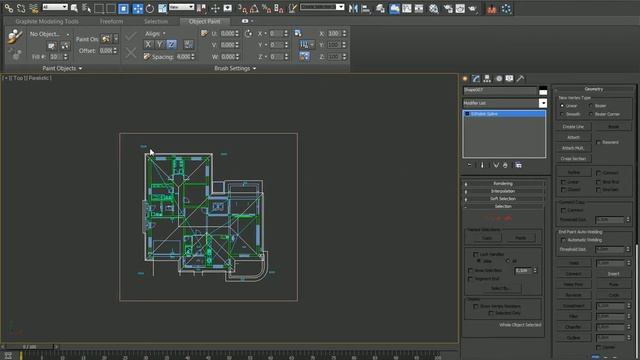Open the reference coordinate system dropdown
This screenshot has height=360, width=640.
pos(181,7)
